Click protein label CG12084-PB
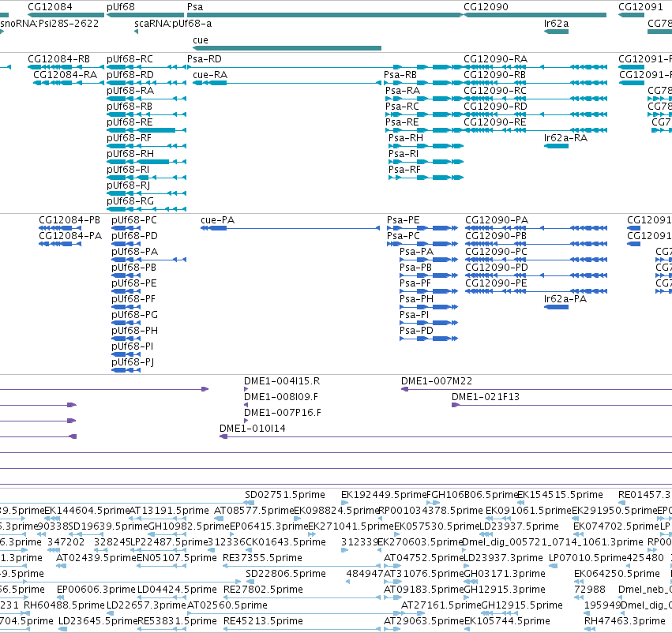This screenshot has width=672, height=633. pos(69,219)
